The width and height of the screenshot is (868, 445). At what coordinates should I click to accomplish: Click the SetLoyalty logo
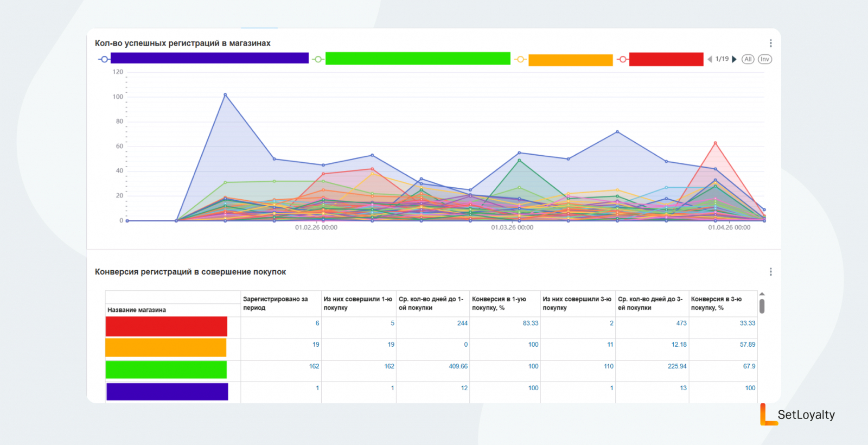797,415
